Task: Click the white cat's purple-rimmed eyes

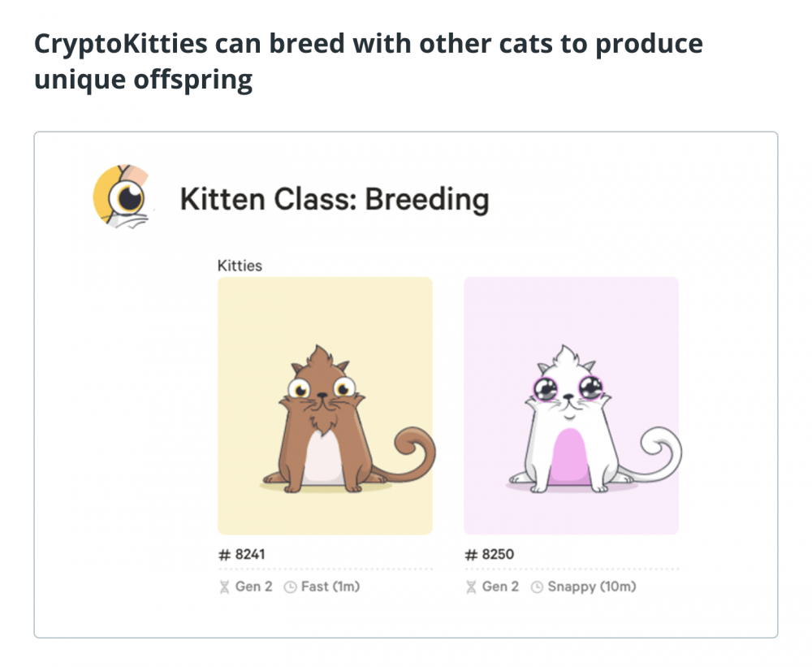Action: click(568, 388)
